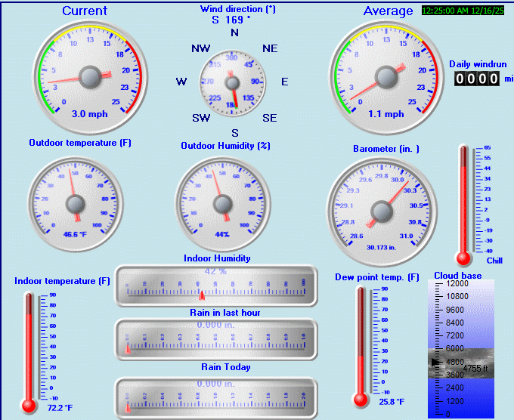Click the "Current" heading
Viewport: 514px width, 420px height.
(x=85, y=11)
